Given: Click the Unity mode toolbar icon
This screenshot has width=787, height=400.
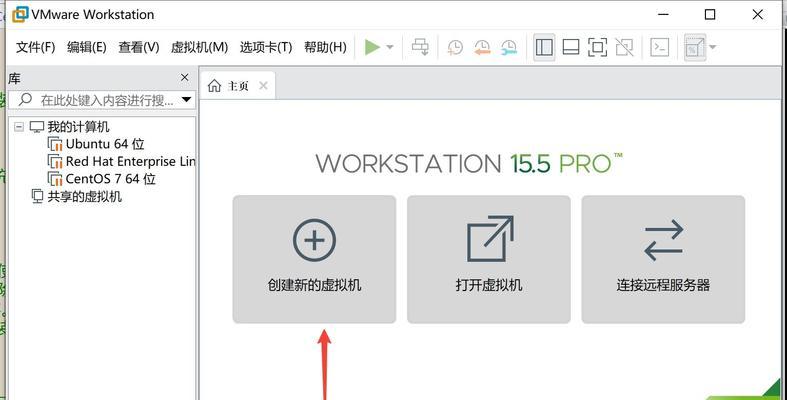Looking at the screenshot, I should 624,47.
